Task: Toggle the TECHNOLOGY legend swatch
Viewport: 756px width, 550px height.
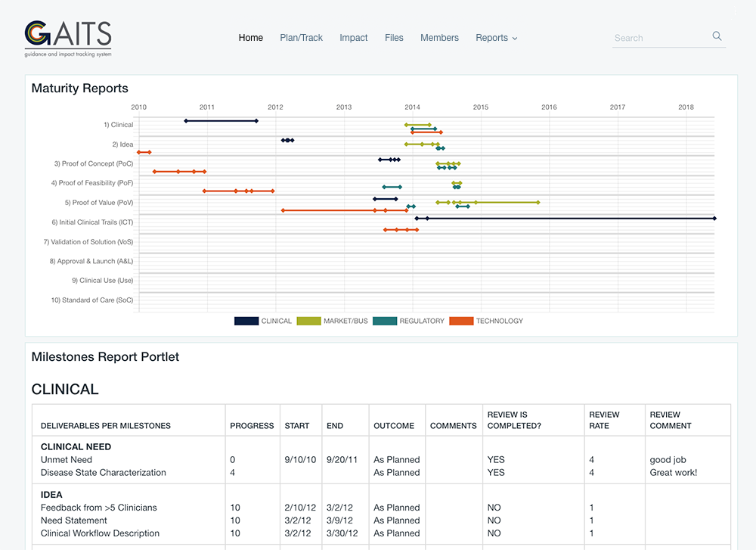Action: [x=461, y=321]
